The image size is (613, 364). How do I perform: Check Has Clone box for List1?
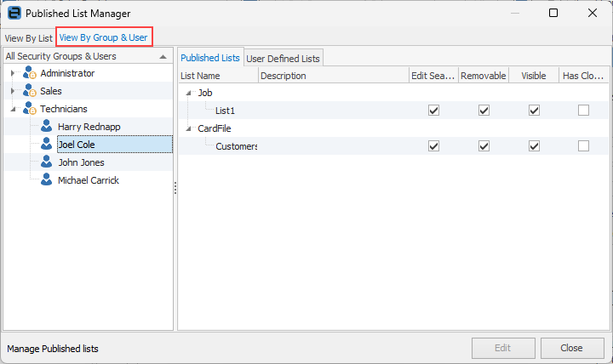pos(584,111)
